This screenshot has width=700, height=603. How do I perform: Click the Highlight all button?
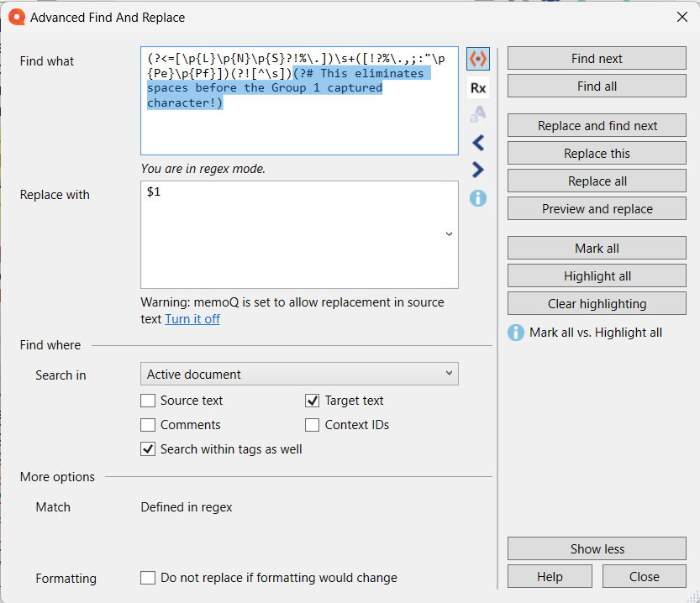pyautogui.click(x=597, y=275)
